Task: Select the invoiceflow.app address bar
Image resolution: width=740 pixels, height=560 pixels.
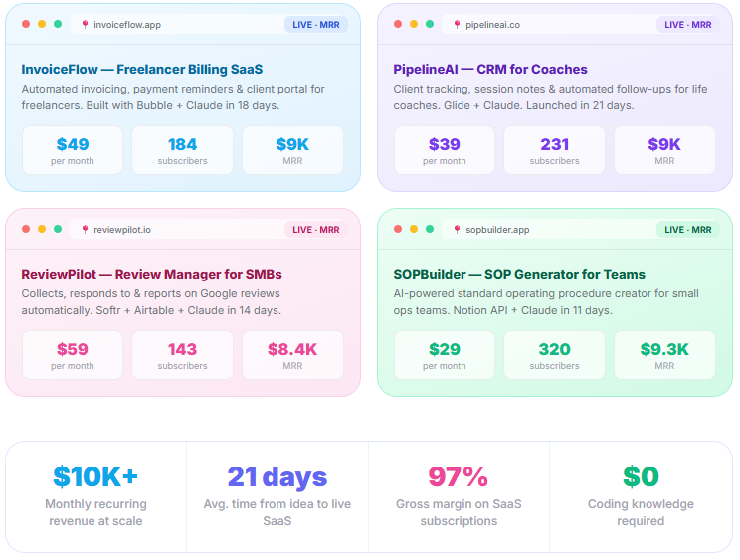Action: tap(209, 25)
